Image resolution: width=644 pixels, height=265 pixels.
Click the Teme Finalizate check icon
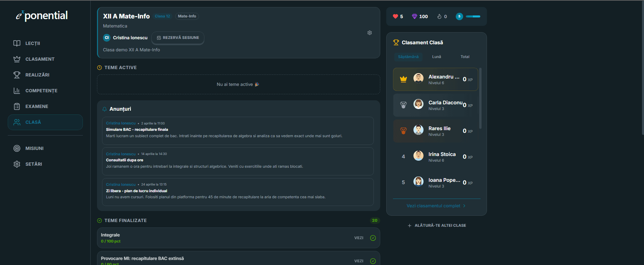point(99,221)
